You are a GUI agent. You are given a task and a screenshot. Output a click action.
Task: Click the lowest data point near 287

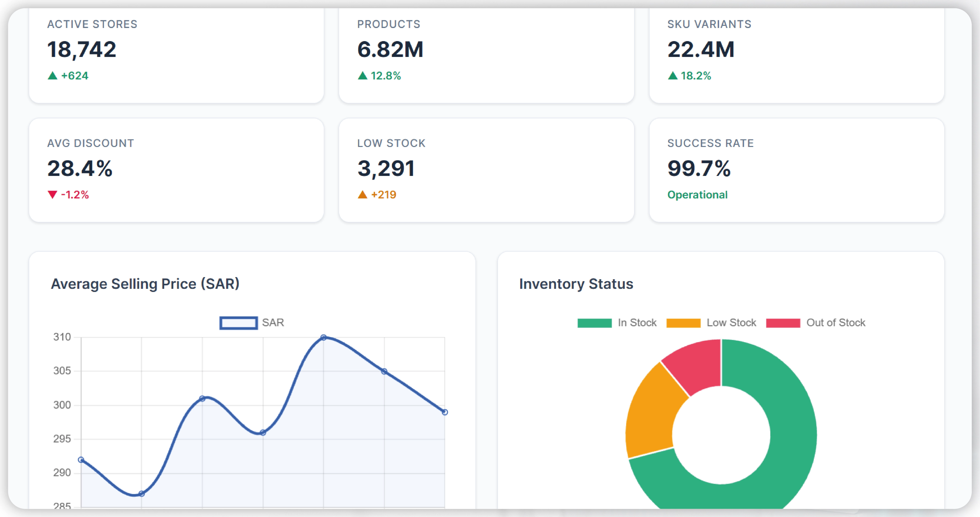141,494
